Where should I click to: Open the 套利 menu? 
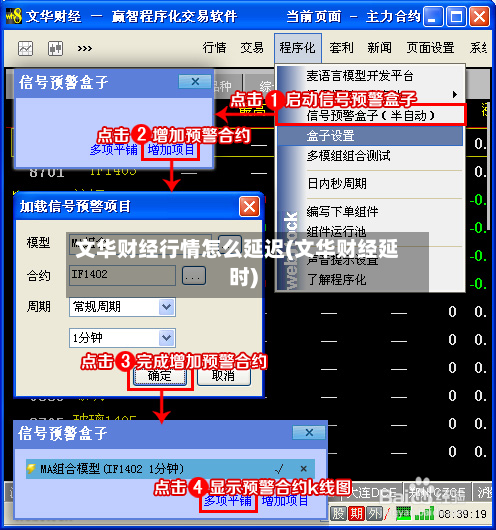click(341, 48)
